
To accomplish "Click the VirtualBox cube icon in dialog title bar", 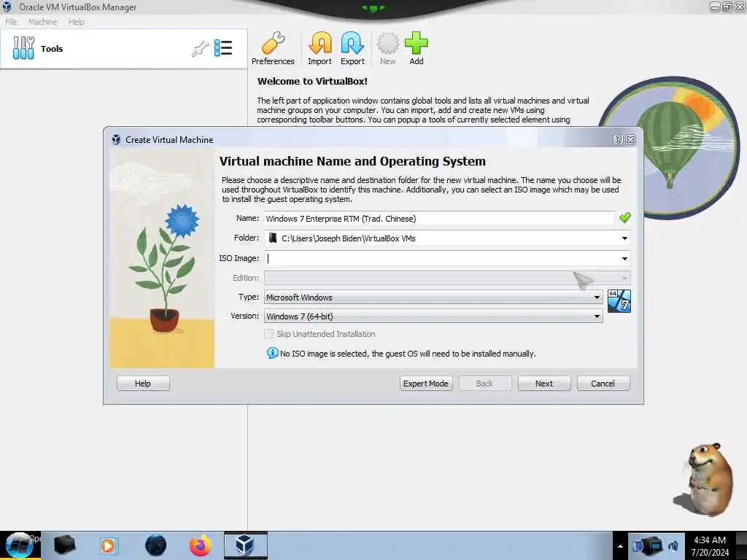I will 116,139.
